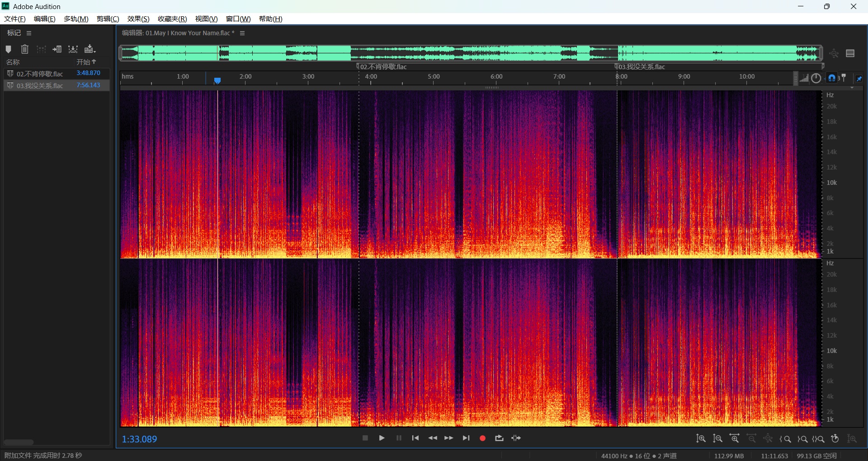Image resolution: width=868 pixels, height=461 pixels.
Task: Click zoom in time icon
Action: pyautogui.click(x=735, y=438)
